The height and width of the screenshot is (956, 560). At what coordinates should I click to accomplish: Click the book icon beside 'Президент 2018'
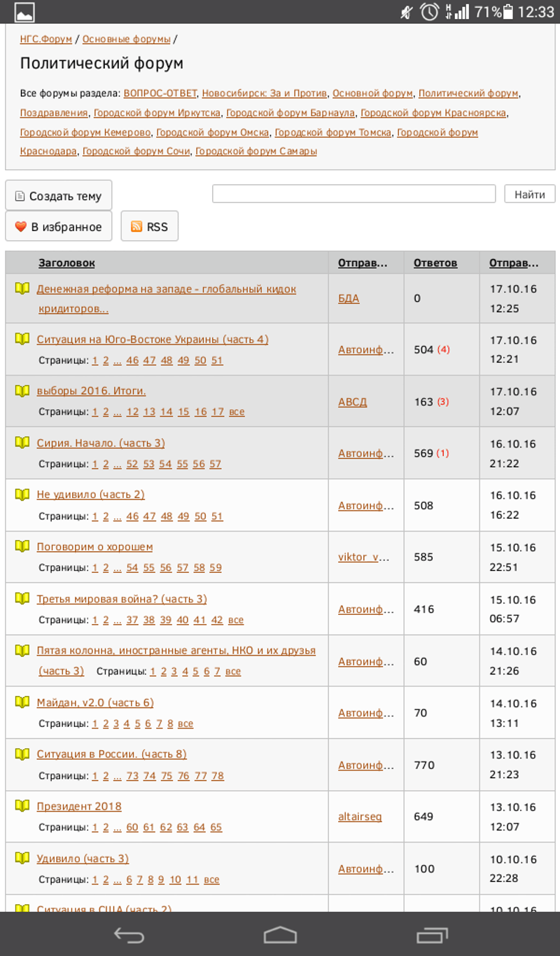(22, 806)
